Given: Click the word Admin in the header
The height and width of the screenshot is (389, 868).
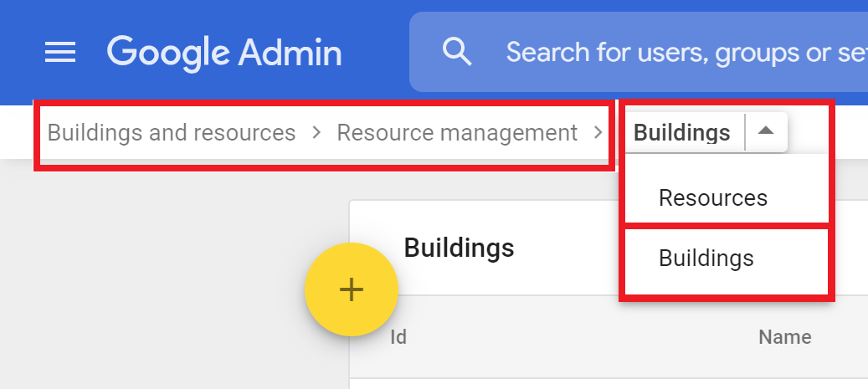Looking at the screenshot, I should (290, 53).
